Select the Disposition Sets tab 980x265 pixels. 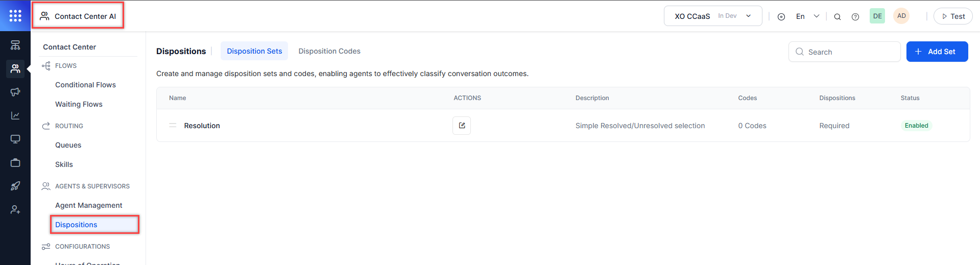254,51
